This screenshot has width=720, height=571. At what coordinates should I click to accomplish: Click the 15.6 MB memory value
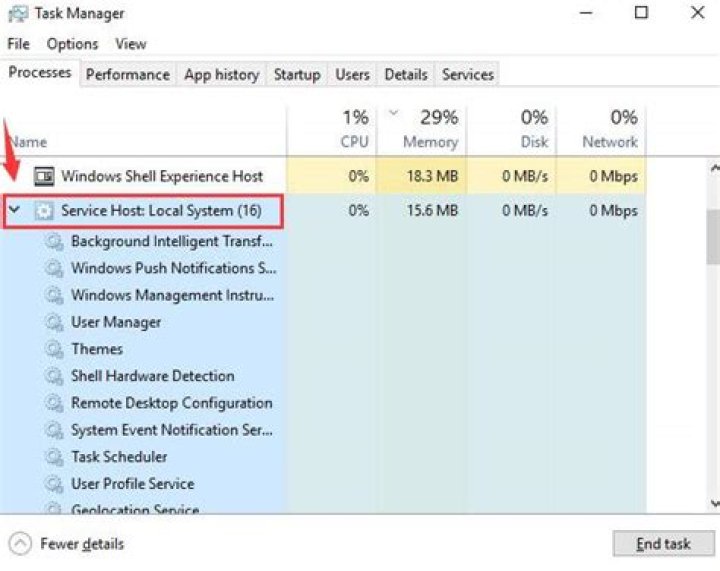[x=432, y=211]
